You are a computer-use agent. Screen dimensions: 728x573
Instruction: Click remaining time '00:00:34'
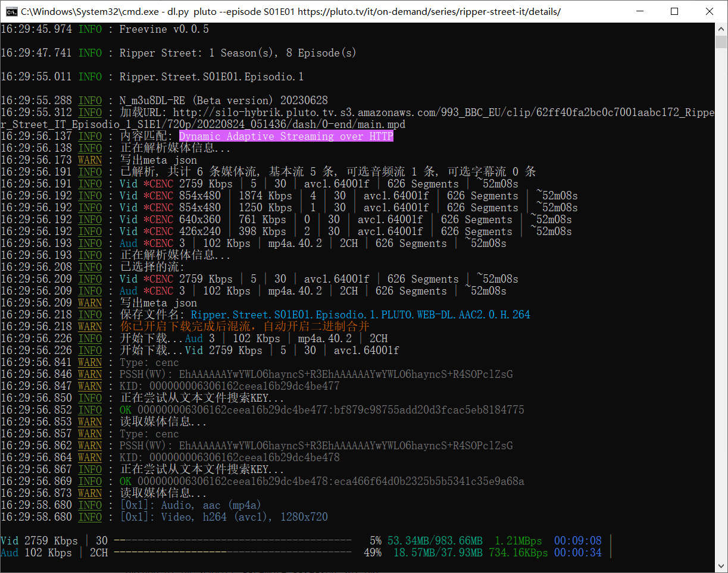click(578, 553)
